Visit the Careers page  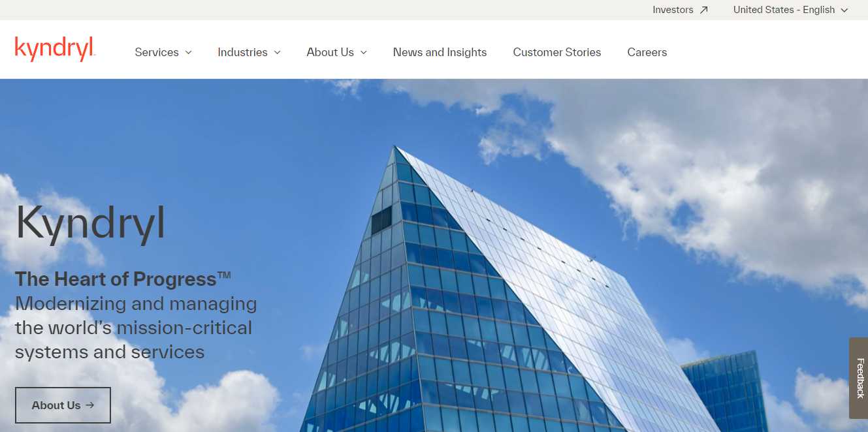647,52
